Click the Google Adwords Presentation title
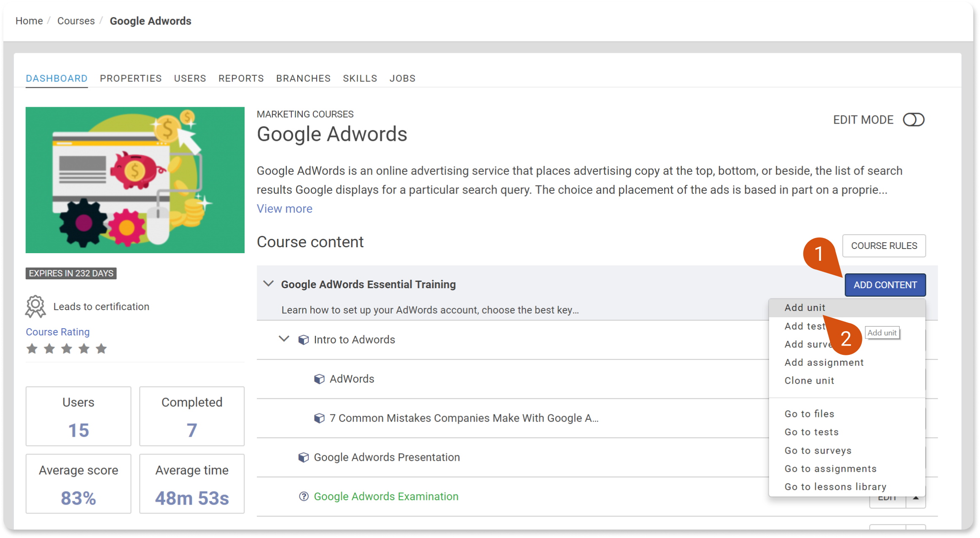Image resolution: width=980 pixels, height=538 pixels. click(387, 457)
